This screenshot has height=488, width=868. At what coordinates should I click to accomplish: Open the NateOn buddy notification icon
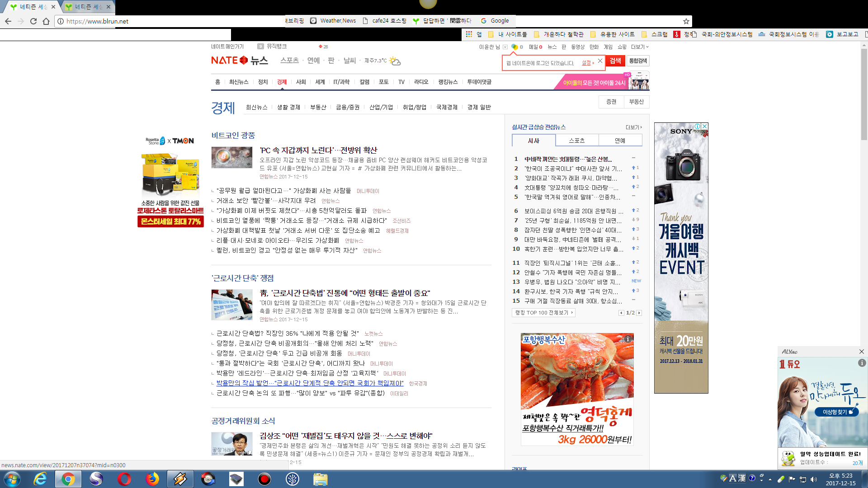[514, 47]
